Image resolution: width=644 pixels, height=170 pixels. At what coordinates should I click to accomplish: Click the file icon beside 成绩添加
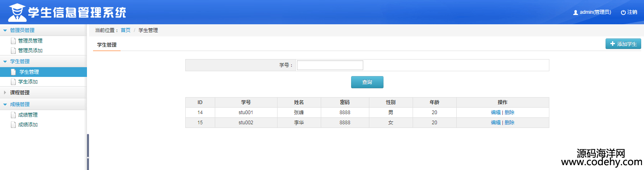(x=13, y=125)
